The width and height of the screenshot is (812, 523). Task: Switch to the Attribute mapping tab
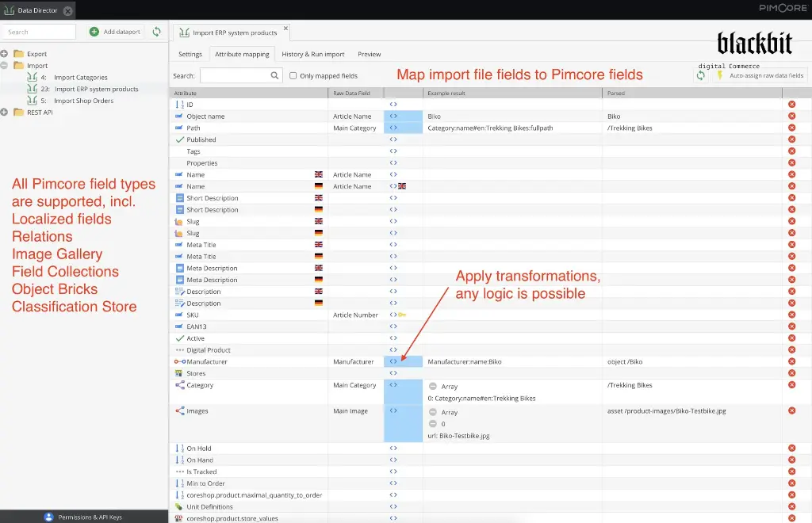point(242,55)
